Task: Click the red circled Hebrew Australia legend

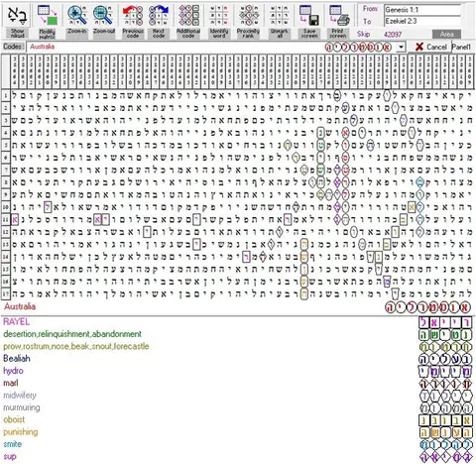Action: pyautogui.click(x=427, y=307)
